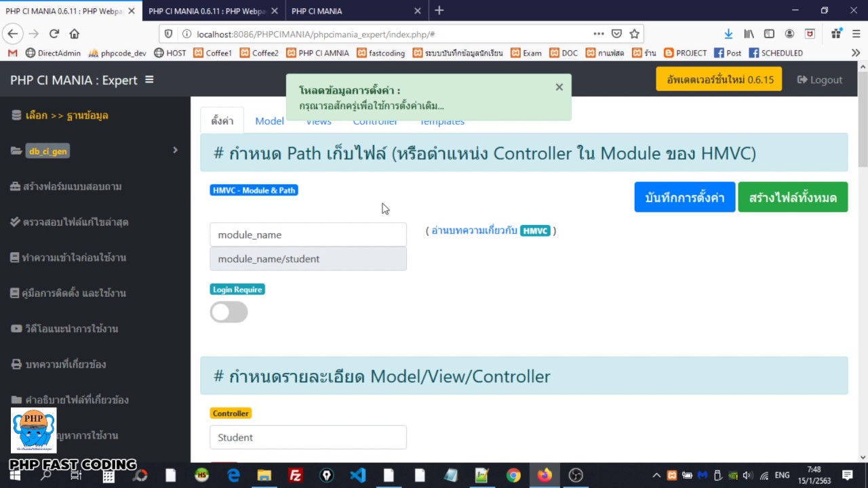Open the Firefox library icon
868x488 pixels.
coord(749,34)
